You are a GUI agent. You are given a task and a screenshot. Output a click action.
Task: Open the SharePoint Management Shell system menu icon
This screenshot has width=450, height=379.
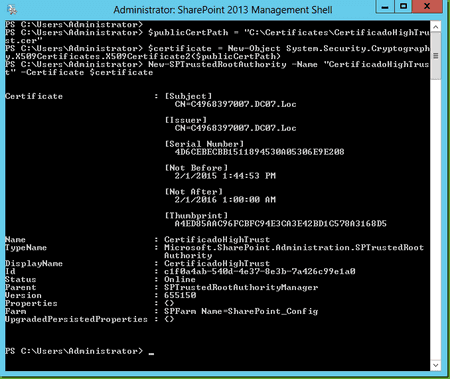(12, 9)
